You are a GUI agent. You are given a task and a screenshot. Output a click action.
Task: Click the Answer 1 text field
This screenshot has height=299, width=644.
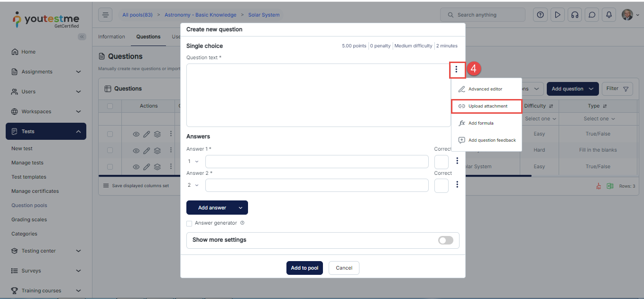point(317,162)
